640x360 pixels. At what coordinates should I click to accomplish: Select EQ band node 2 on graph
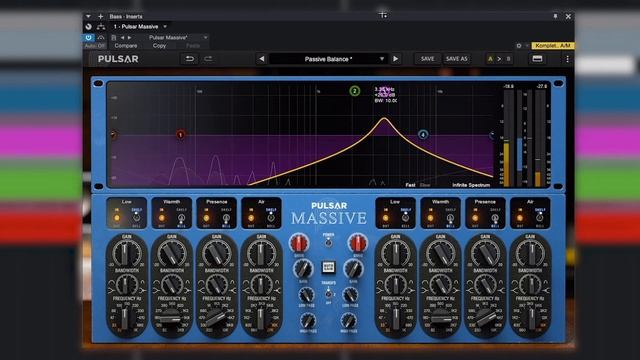(x=355, y=91)
